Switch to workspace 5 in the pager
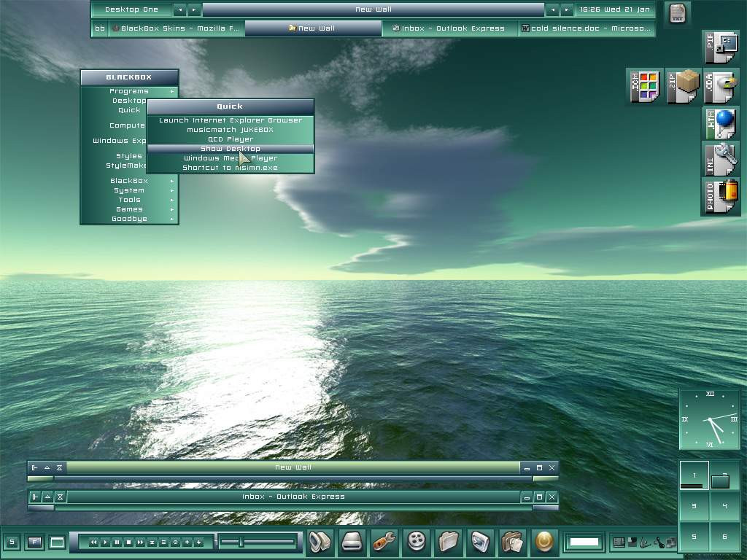This screenshot has width=747, height=560. [x=694, y=537]
